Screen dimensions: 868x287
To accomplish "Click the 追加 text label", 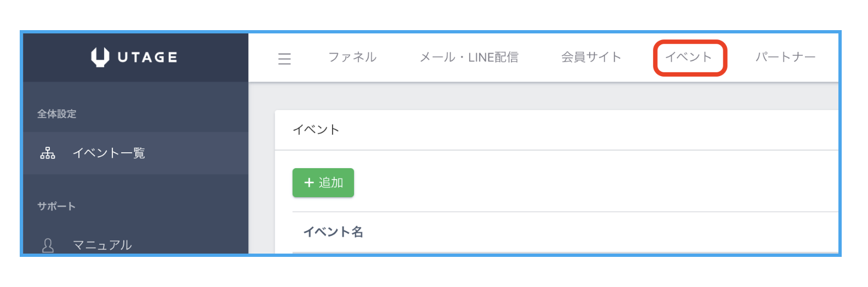I will point(331,182).
